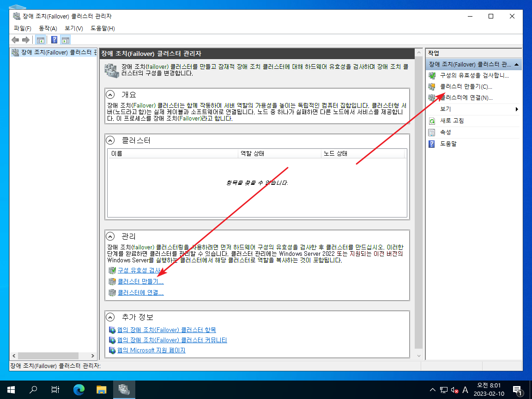Sort clusters by 역할 상태 column header
This screenshot has height=399, width=532.
point(279,153)
